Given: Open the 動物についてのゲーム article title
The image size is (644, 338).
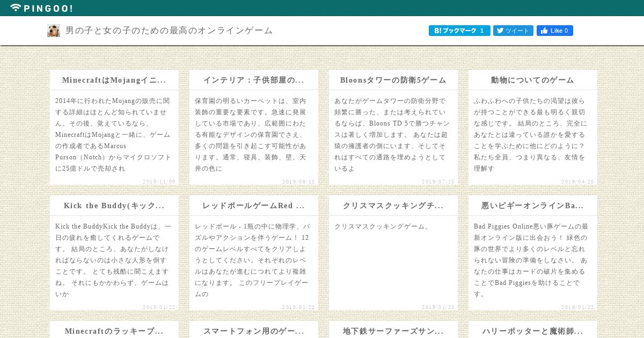Looking at the screenshot, I should tap(533, 80).
